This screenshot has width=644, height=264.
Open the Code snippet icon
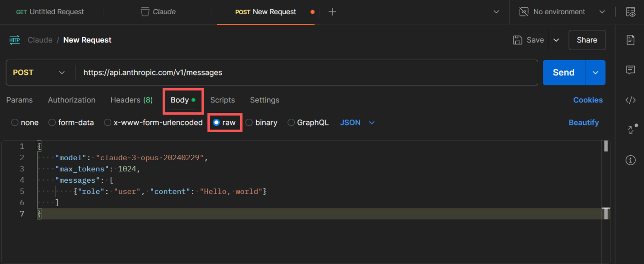pos(631,100)
